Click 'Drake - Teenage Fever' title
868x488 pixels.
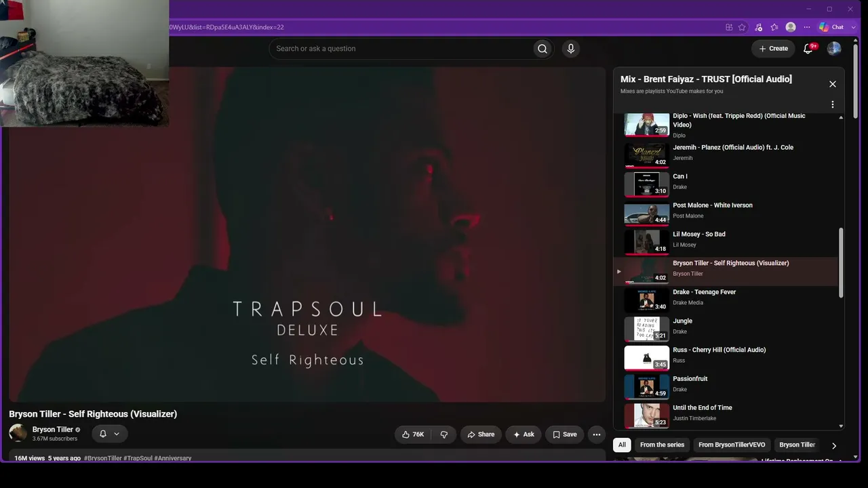705,292
